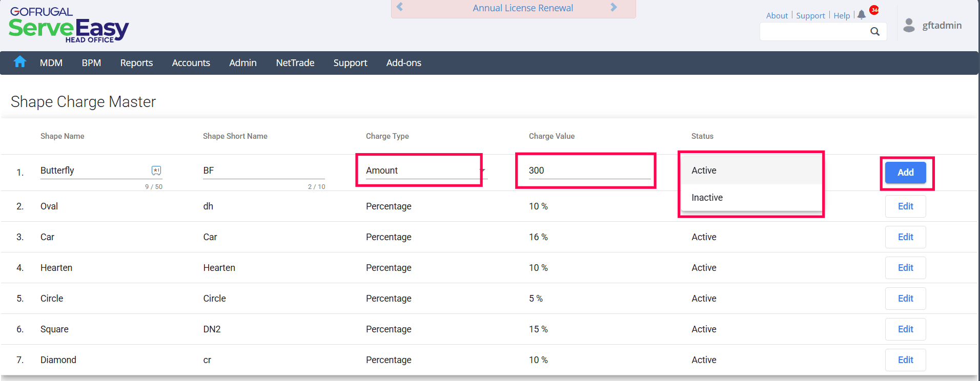This screenshot has width=980, height=381.
Task: Open the NetTrade menu
Action: pos(295,63)
